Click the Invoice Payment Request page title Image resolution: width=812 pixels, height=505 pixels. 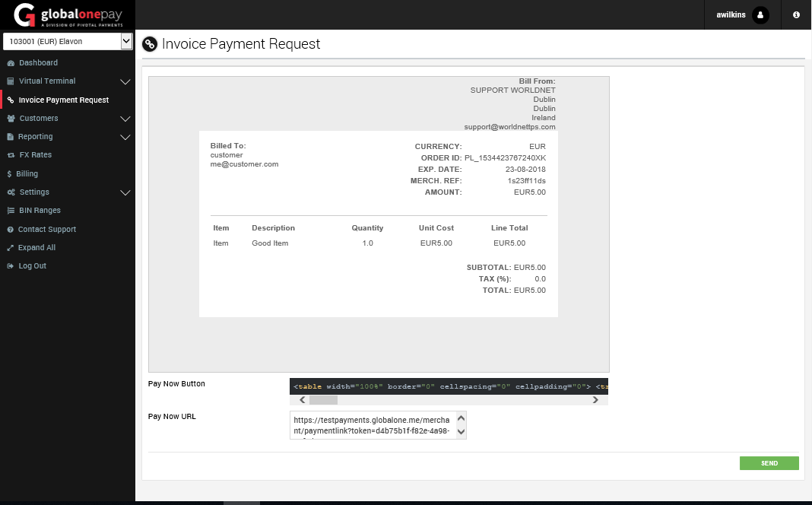[241, 44]
